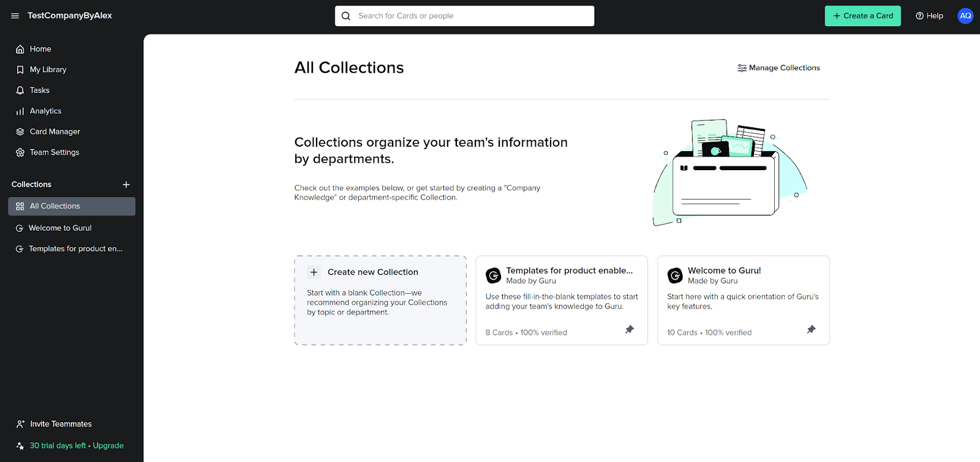Viewport: 980px width, 462px height.
Task: Click the Create a Card button
Action: [862, 16]
